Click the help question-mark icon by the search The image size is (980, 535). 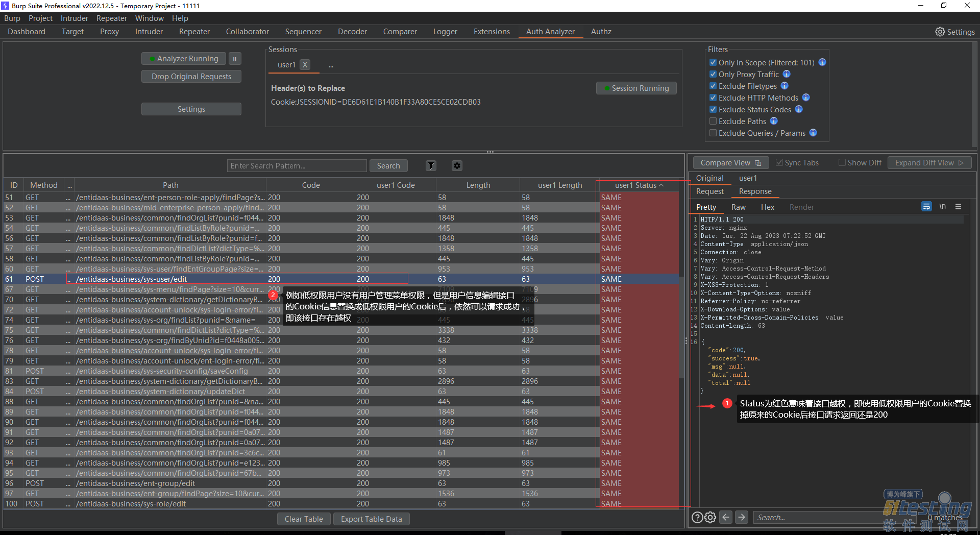(697, 517)
